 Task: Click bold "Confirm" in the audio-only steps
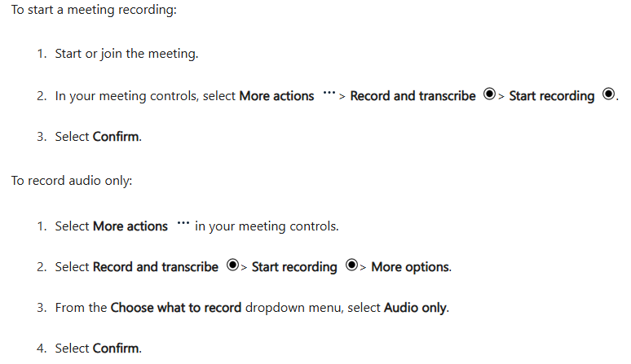coord(116,349)
